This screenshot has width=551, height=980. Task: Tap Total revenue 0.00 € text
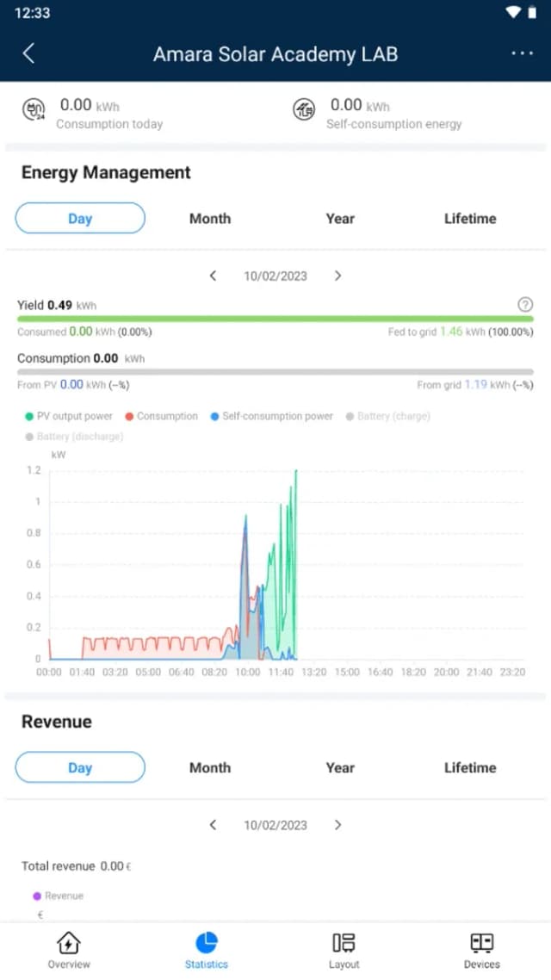77,866
